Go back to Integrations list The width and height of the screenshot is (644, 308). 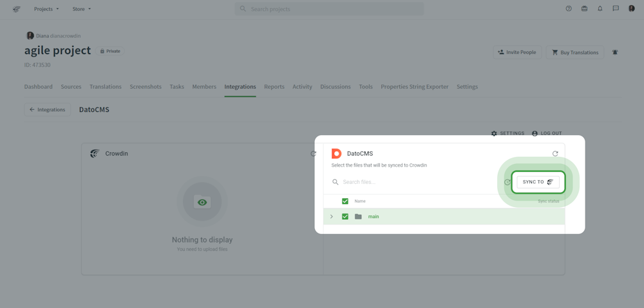pyautogui.click(x=47, y=109)
